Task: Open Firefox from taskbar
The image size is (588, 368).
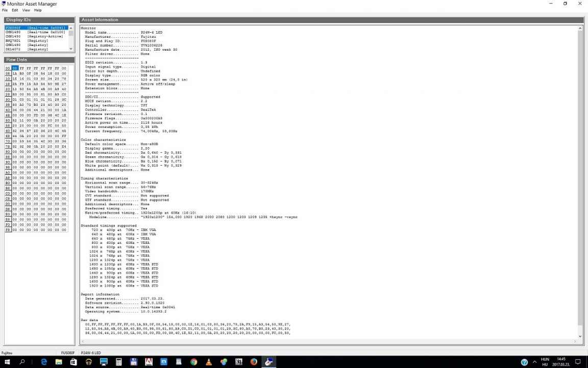Action: point(254,362)
